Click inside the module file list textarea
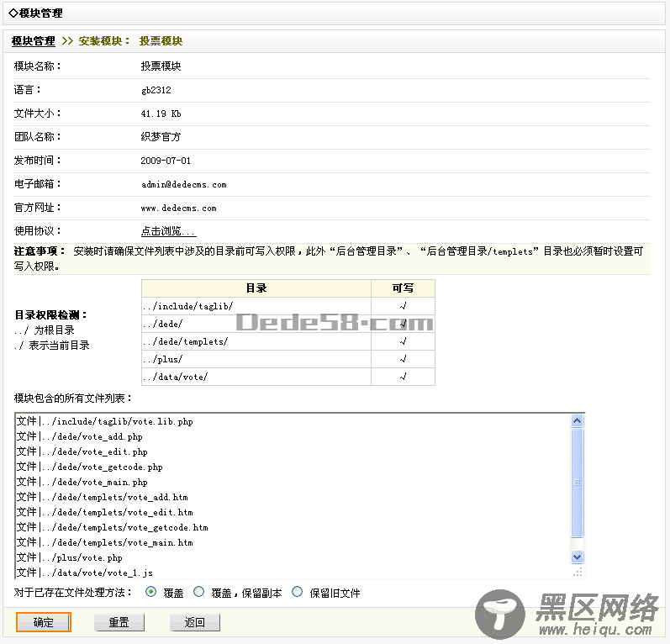670x644 pixels. [299, 496]
